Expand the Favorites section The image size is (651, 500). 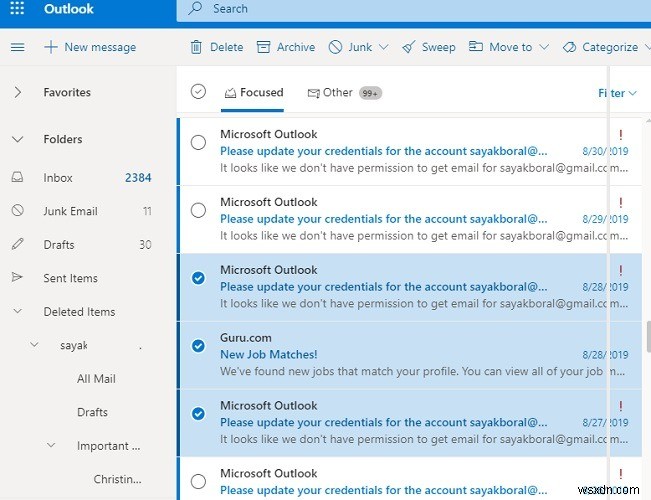click(17, 92)
